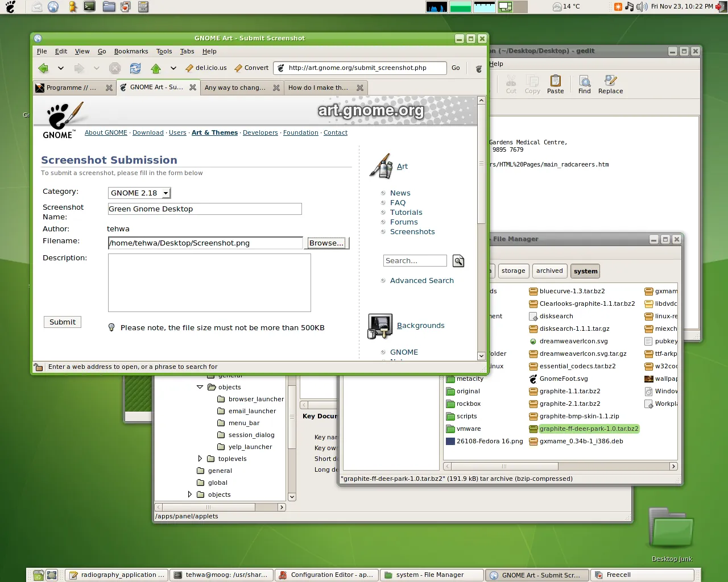
Task: Switch to the "Any way to chang..." tab
Action: pos(235,88)
